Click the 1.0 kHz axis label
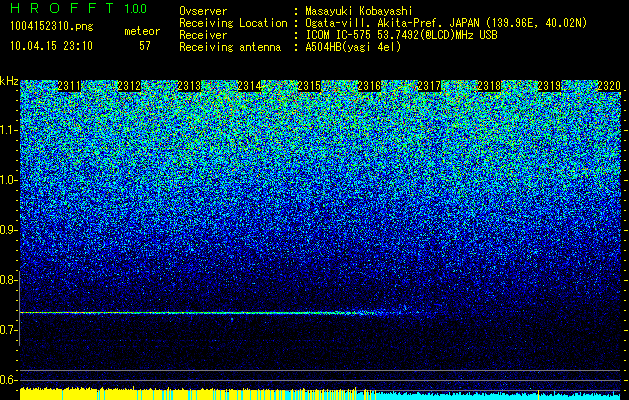Image resolution: width=629 pixels, height=400 pixels. [x=9, y=180]
